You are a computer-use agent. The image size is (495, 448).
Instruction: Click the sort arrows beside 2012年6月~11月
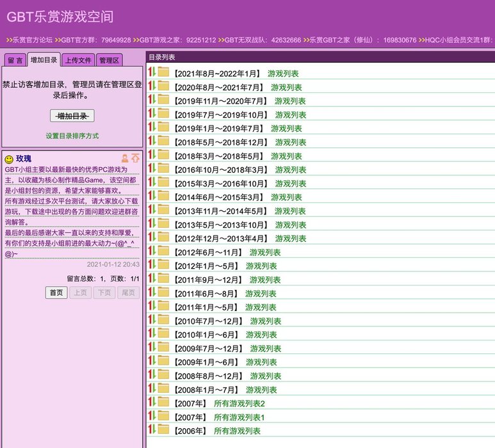click(x=152, y=251)
